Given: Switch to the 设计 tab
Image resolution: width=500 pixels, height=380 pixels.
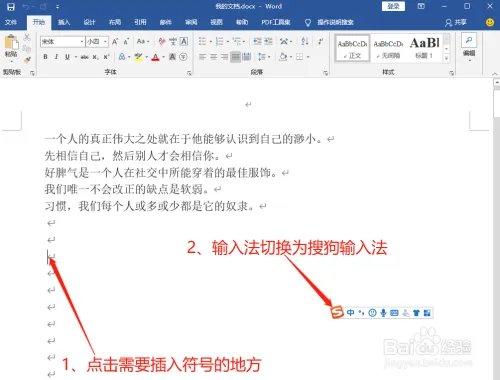Looking at the screenshot, I should point(89,22).
